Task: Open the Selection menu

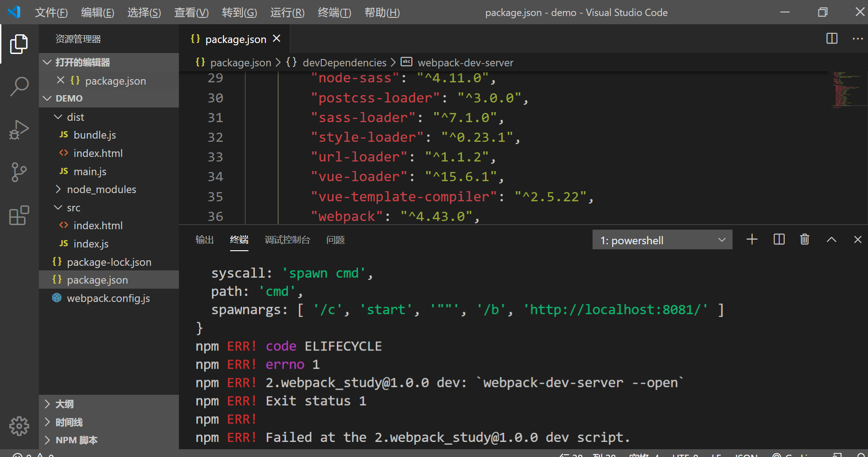Action: pos(144,12)
